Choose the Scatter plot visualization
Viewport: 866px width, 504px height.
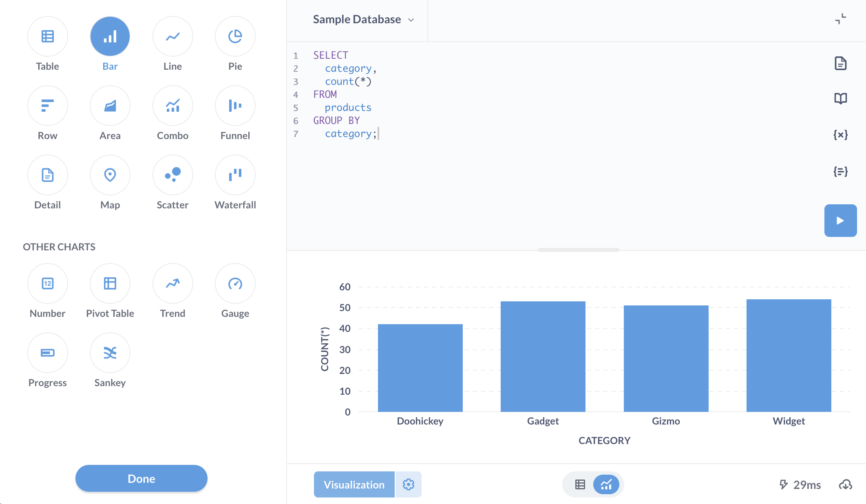click(x=172, y=175)
